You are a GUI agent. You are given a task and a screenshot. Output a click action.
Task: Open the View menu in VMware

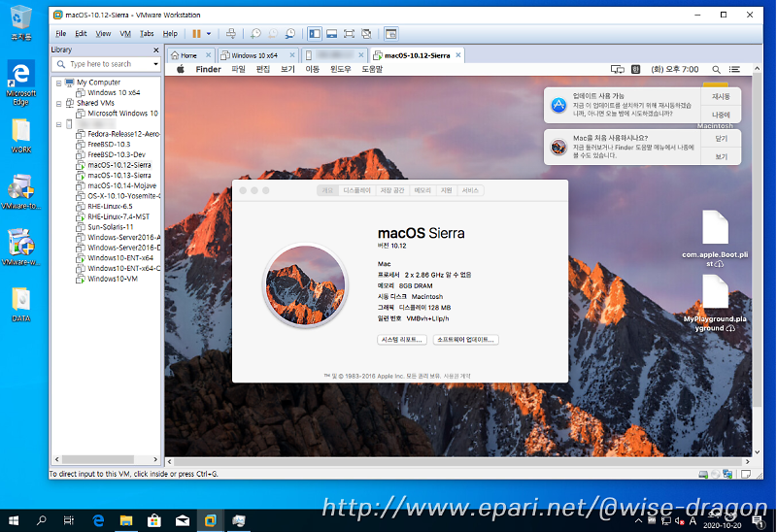tap(103, 34)
